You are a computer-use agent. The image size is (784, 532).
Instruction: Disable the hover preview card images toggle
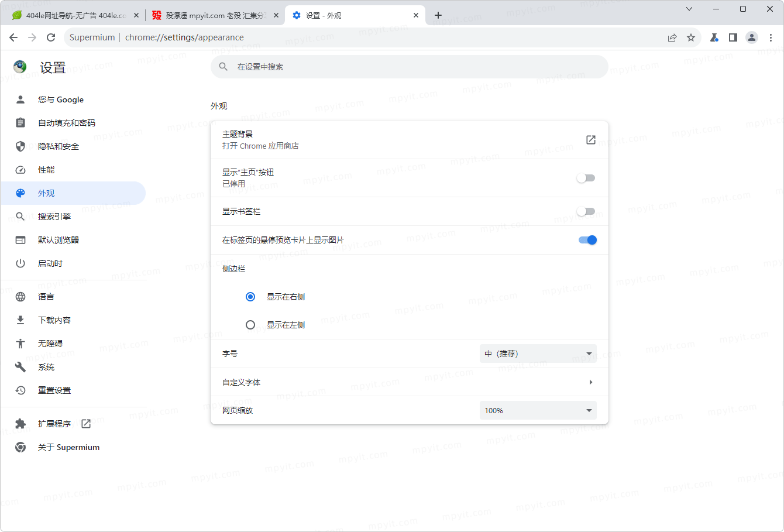tap(587, 240)
